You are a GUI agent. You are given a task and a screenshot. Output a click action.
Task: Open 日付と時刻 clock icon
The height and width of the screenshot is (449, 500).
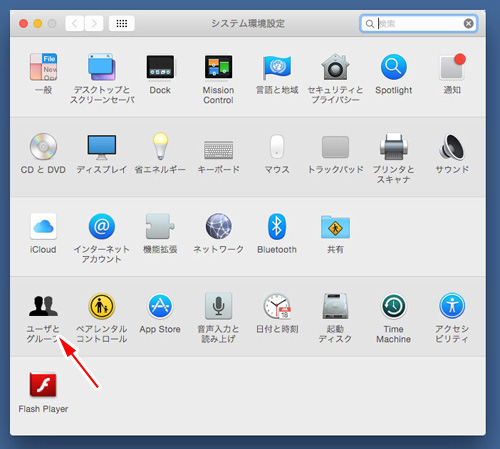click(x=277, y=306)
